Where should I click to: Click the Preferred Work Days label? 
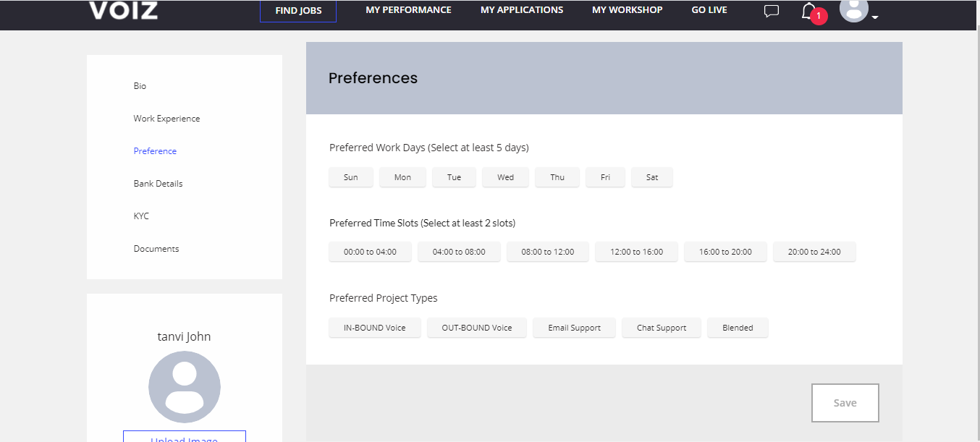429,148
